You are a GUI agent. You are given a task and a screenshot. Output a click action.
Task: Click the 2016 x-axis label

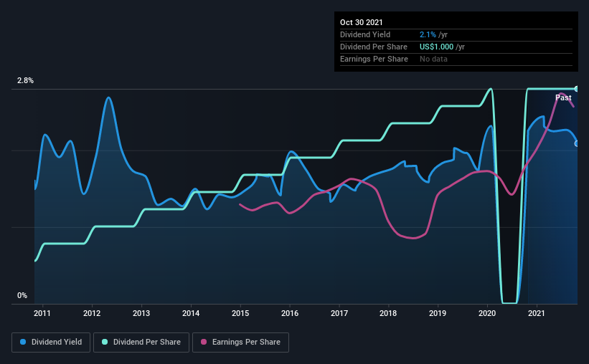tap(290, 313)
